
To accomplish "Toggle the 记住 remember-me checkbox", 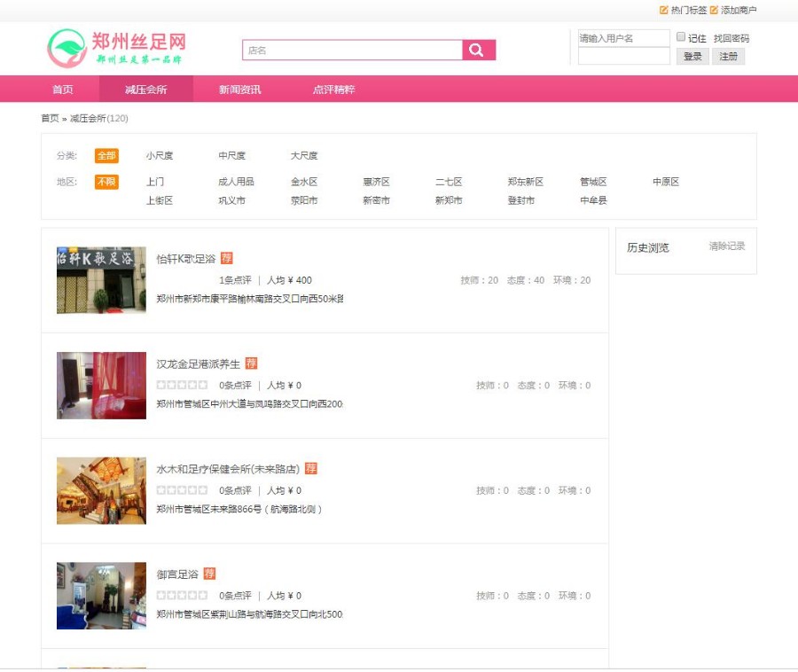I will coord(680,36).
